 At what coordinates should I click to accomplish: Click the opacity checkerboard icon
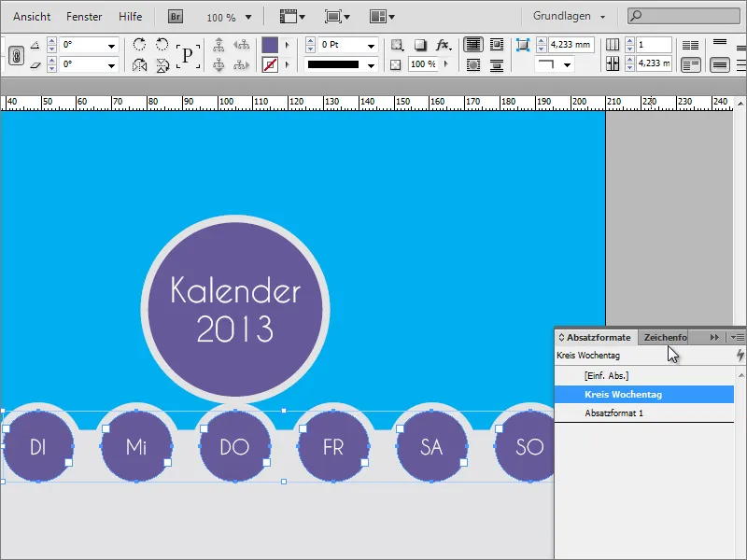(x=395, y=64)
